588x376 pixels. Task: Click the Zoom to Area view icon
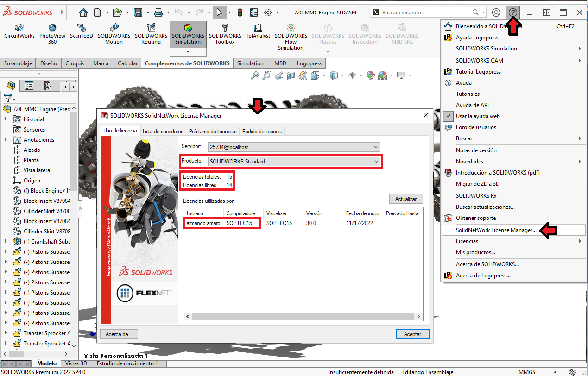(267, 75)
